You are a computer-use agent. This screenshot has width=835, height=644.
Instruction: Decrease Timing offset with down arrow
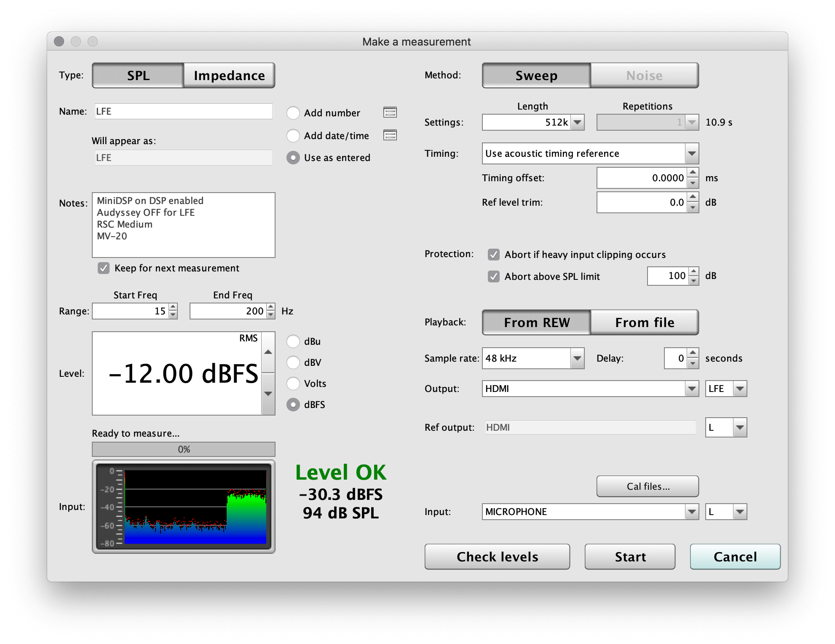pos(693,183)
